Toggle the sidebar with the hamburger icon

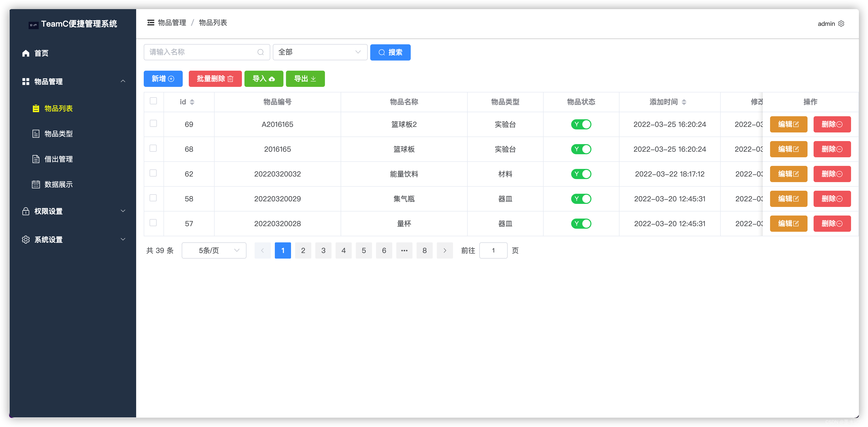(151, 23)
